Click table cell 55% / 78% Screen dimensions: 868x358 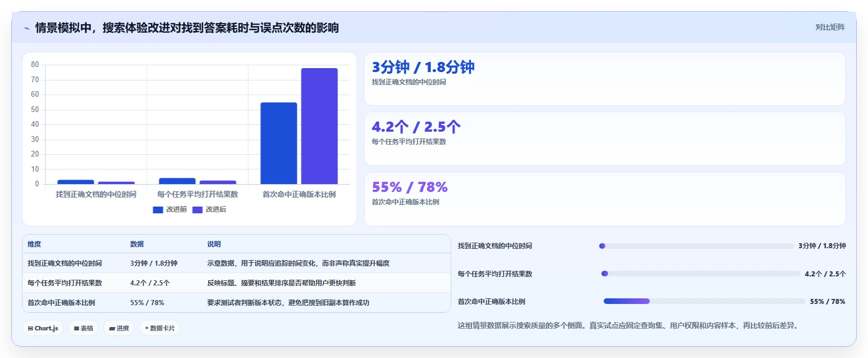tap(147, 302)
